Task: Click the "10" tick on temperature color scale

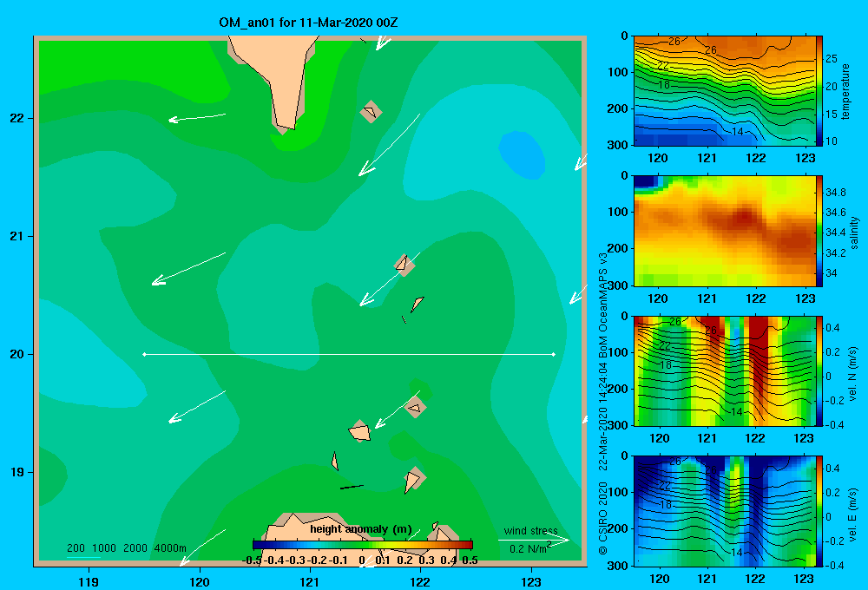Action: click(831, 141)
